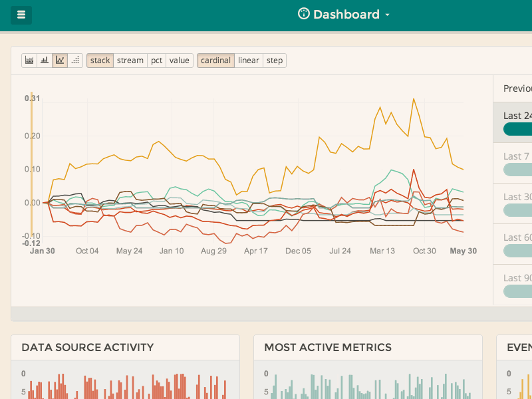
Task: Select the line chart icon
Action: tap(61, 60)
